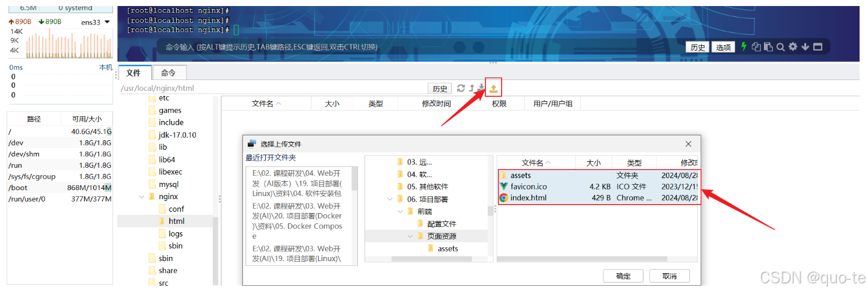Click /boot row in disk usage table
The image size is (868, 293).
pyautogui.click(x=60, y=188)
